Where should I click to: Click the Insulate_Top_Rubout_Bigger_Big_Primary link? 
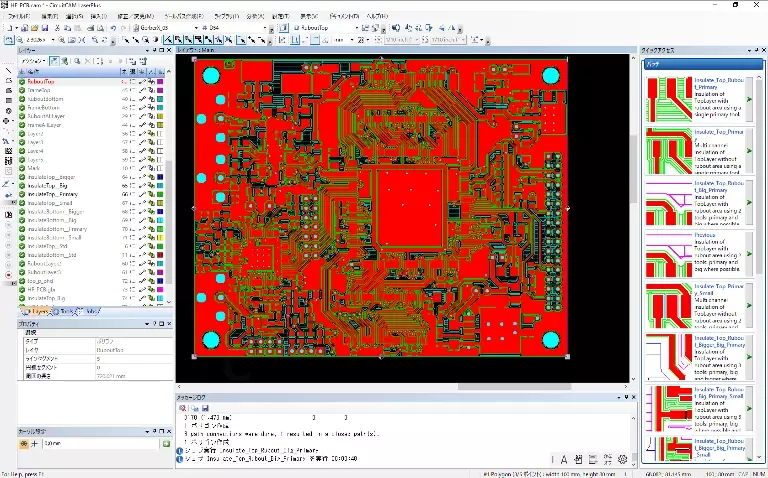[719, 341]
